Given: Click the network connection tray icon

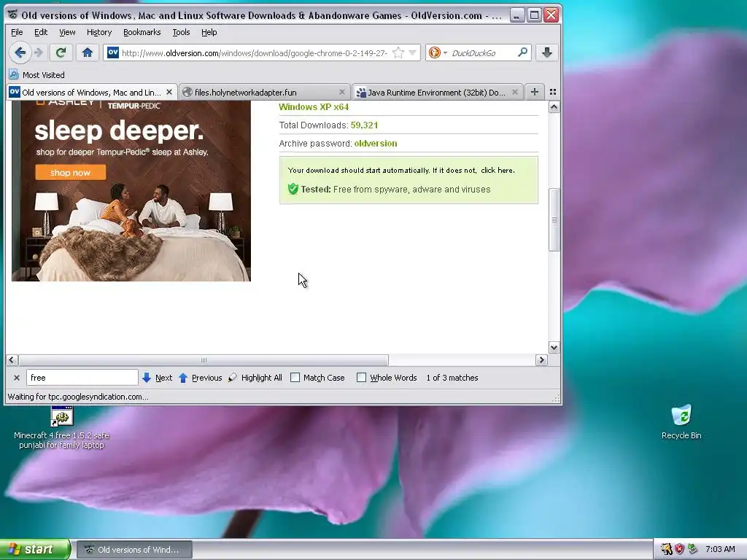Looking at the screenshot, I should 693,549.
